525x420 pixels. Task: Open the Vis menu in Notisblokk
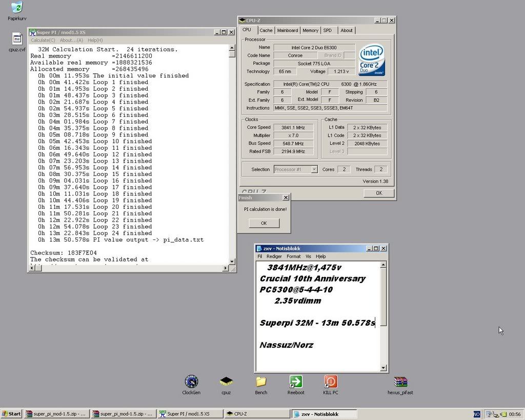[x=308, y=256]
